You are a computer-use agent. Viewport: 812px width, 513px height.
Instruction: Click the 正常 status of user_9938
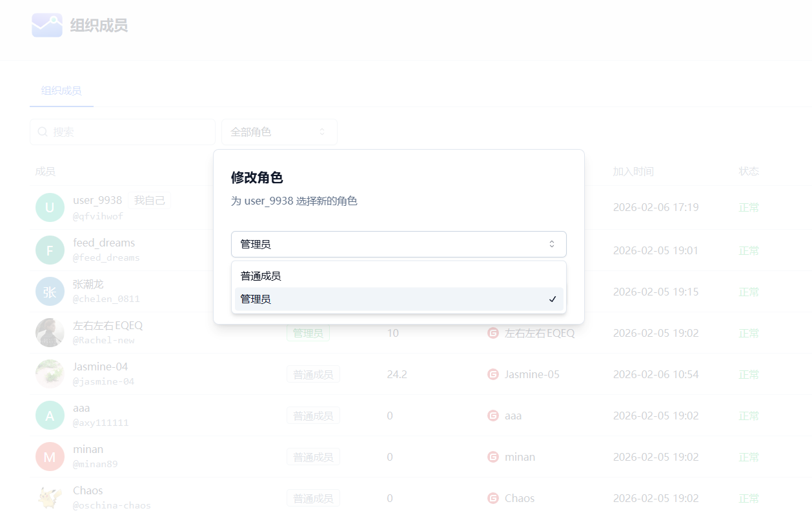pos(749,208)
